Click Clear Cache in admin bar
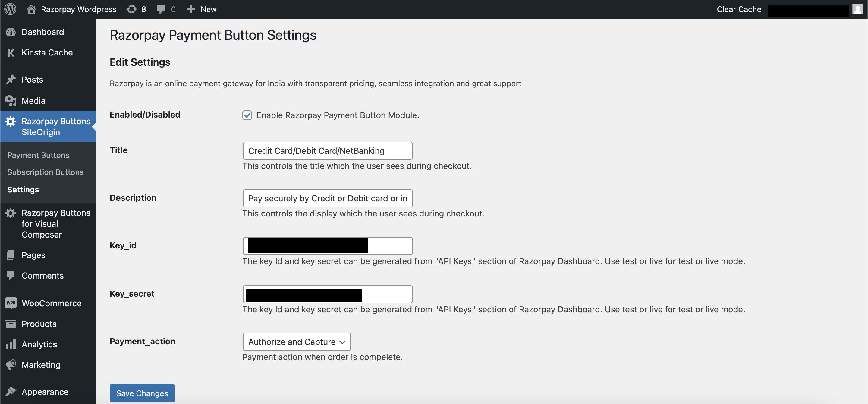Image resolution: width=868 pixels, height=404 pixels. click(739, 9)
